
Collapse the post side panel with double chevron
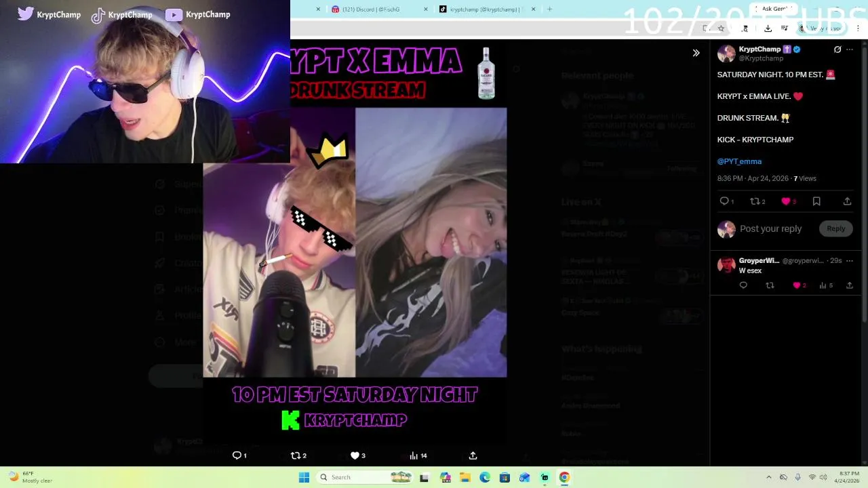tap(696, 53)
